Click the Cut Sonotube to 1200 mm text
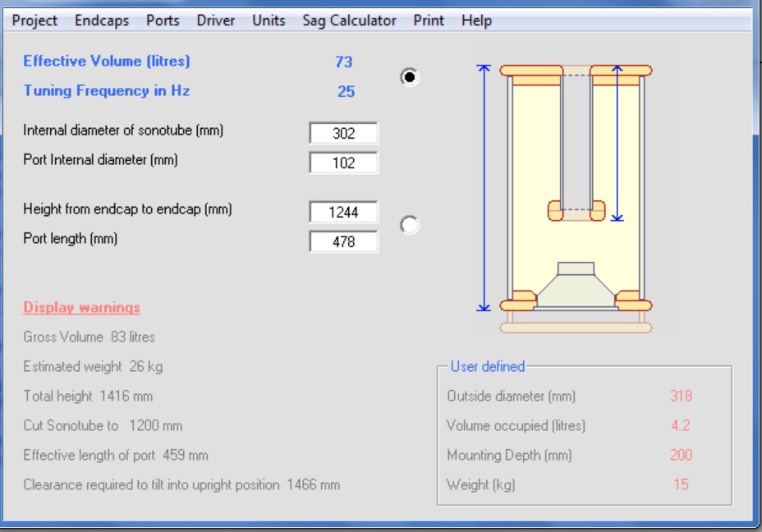 tap(103, 425)
